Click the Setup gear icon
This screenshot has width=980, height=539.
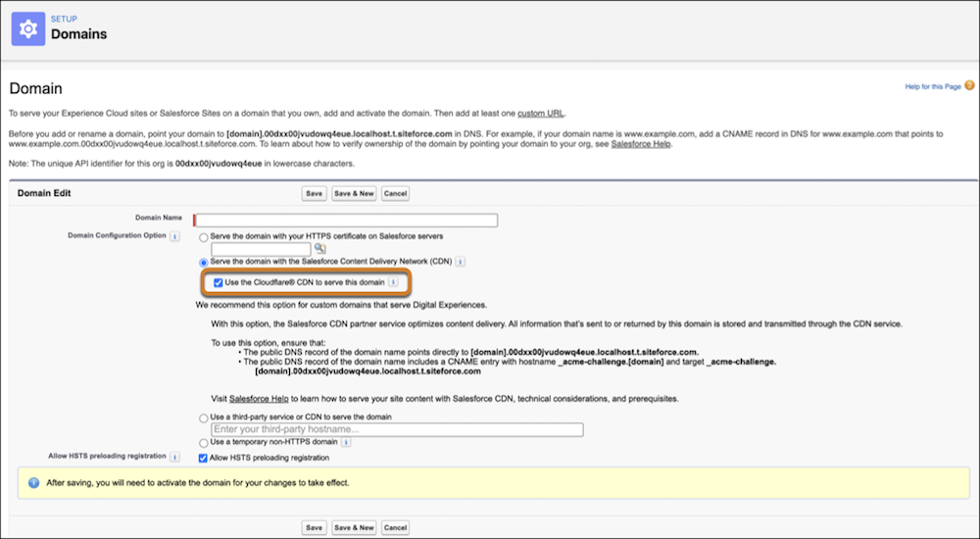pos(28,28)
